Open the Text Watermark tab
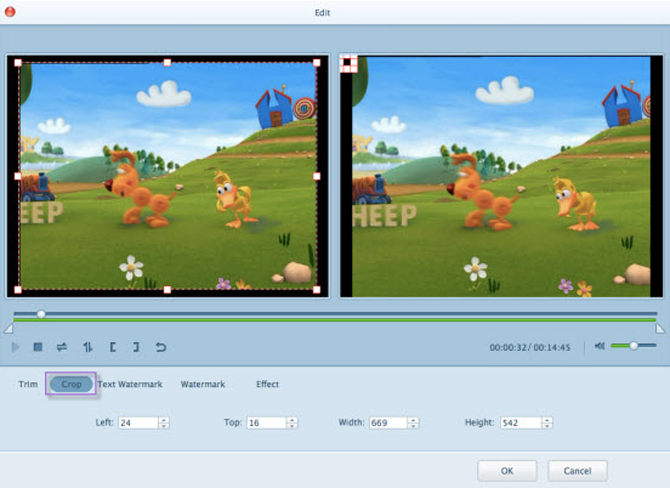 pyautogui.click(x=129, y=384)
